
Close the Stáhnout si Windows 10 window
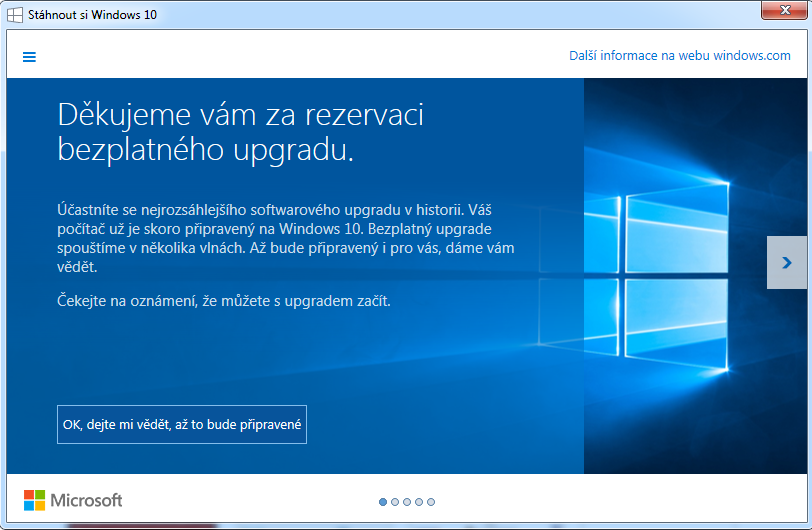[x=784, y=10]
